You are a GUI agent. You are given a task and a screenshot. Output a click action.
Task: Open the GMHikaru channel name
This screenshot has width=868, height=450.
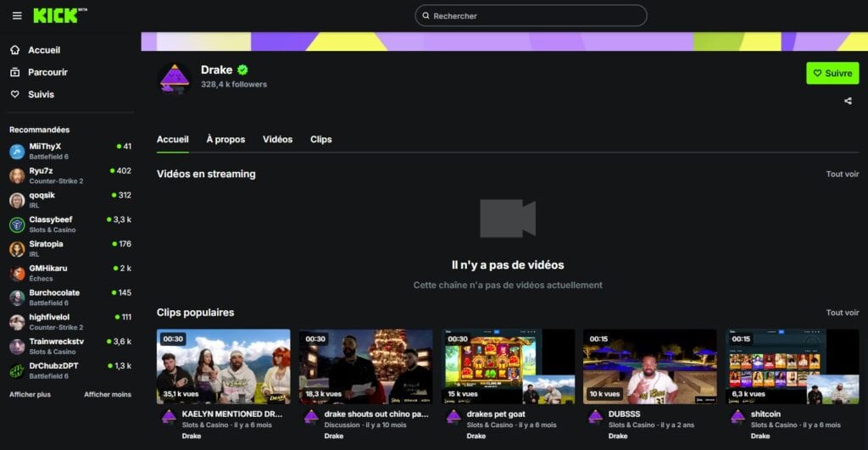(48, 268)
